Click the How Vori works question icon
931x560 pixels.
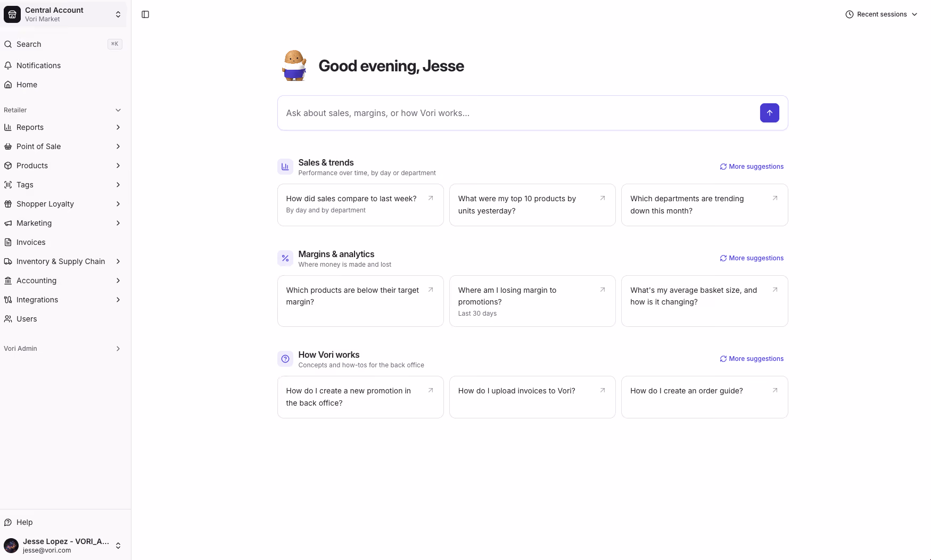(285, 359)
